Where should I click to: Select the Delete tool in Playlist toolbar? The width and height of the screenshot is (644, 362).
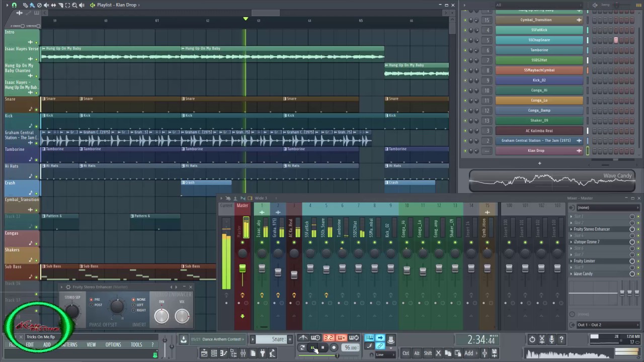[x=39, y=5]
